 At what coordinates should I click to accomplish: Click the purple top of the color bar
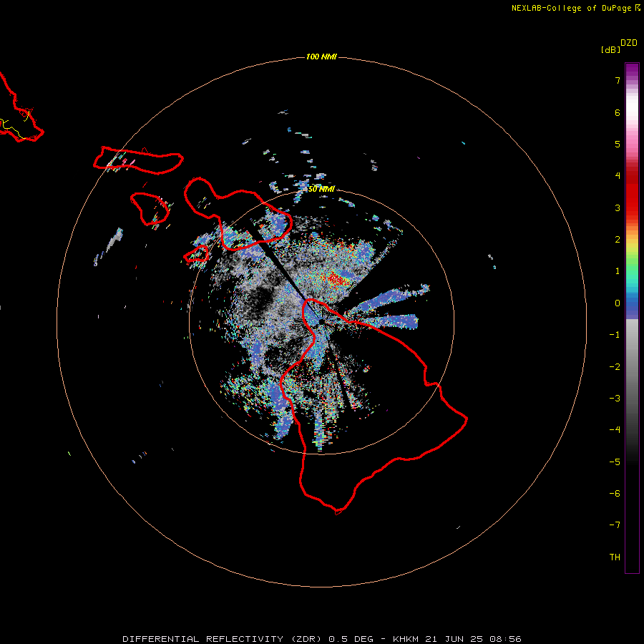(632, 71)
